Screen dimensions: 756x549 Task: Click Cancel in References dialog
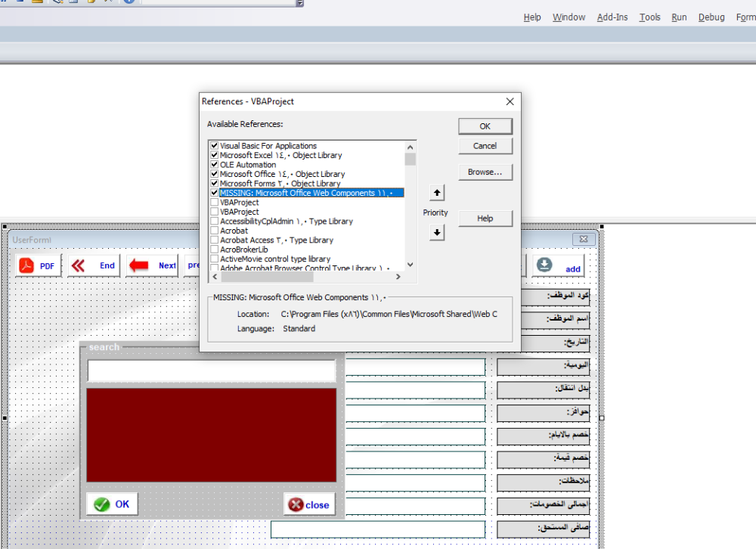coord(485,146)
